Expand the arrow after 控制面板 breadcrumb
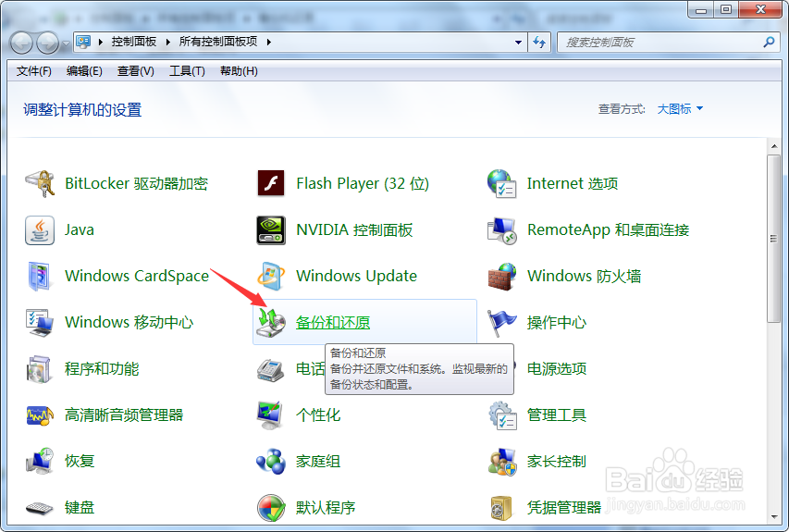Viewport: 789px width, 532px height. pyautogui.click(x=167, y=42)
